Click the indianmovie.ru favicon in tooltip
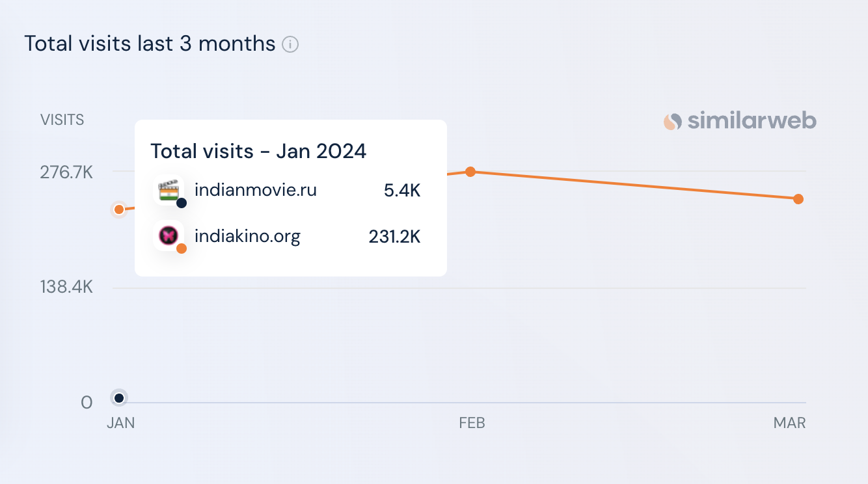868x484 pixels. [x=169, y=191]
